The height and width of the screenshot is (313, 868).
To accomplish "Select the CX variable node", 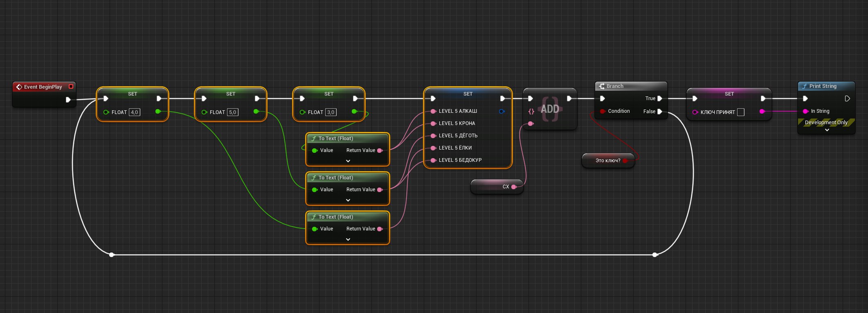I will [497, 187].
